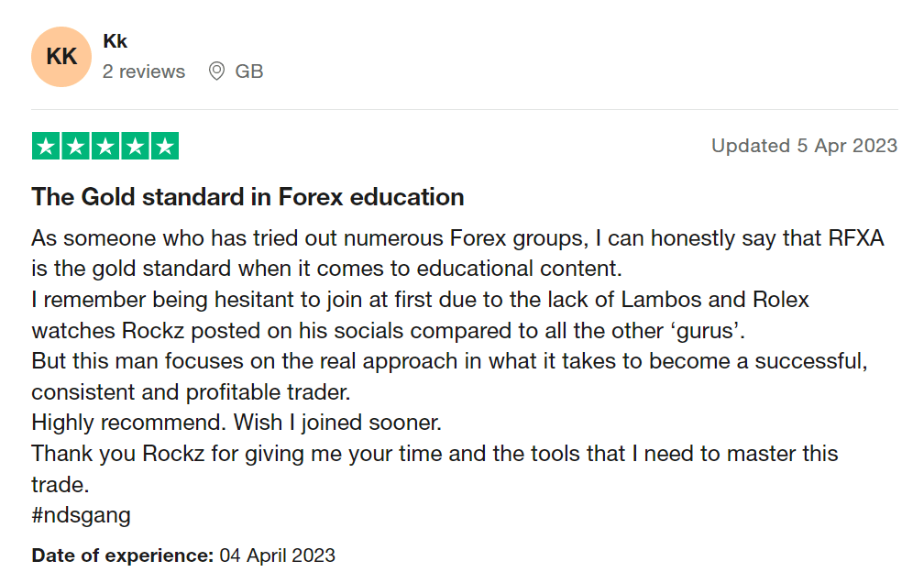Click the 'Date of experience:' label
Image resolution: width=924 pixels, height=583 pixels.
(122, 555)
